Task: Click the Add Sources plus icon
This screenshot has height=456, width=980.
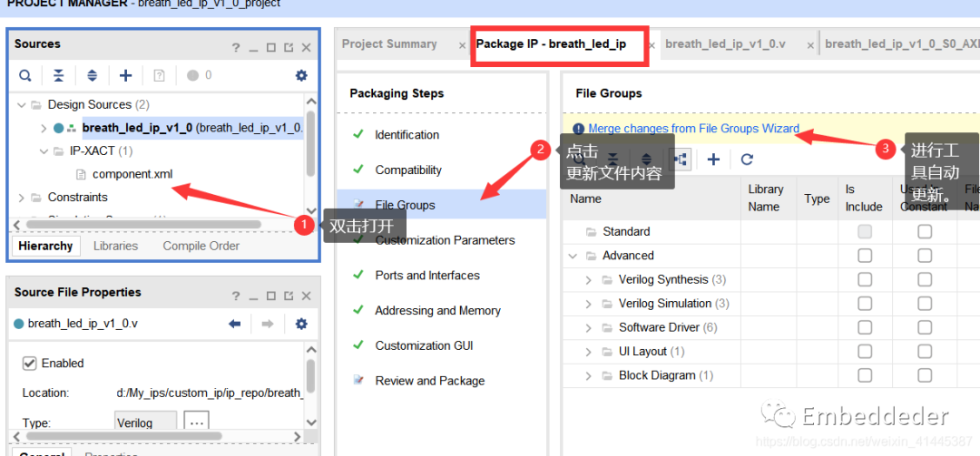Action: (125, 75)
